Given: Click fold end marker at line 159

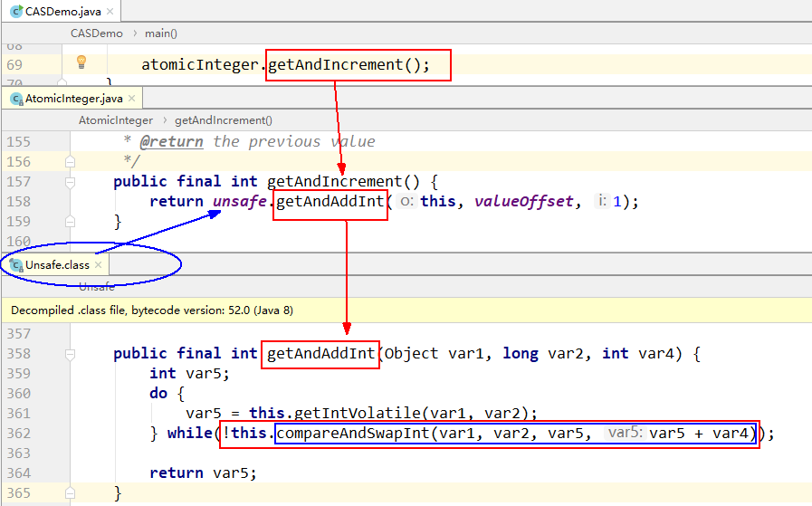Looking at the screenshot, I should point(70,222).
